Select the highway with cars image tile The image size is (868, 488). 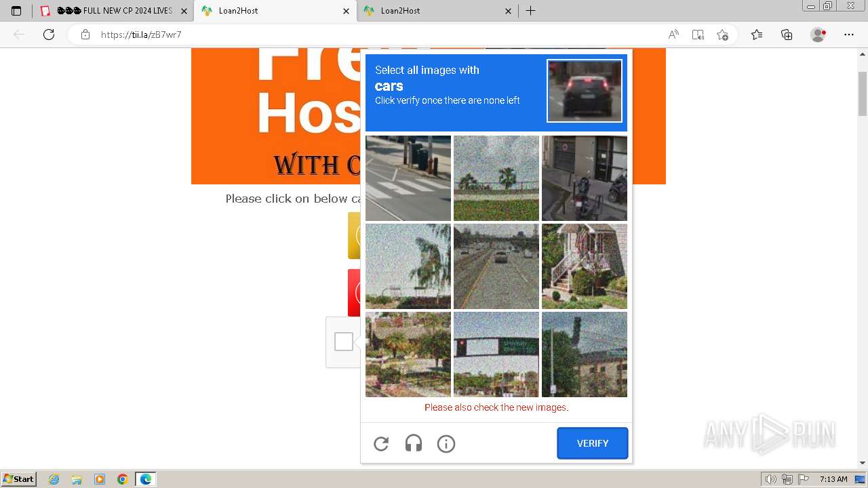coord(496,266)
